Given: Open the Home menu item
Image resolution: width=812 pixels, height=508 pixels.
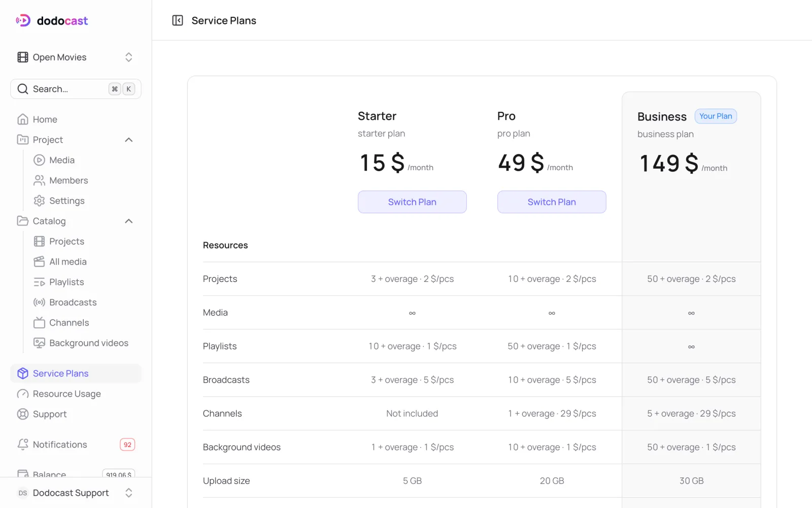Looking at the screenshot, I should 76,119.
